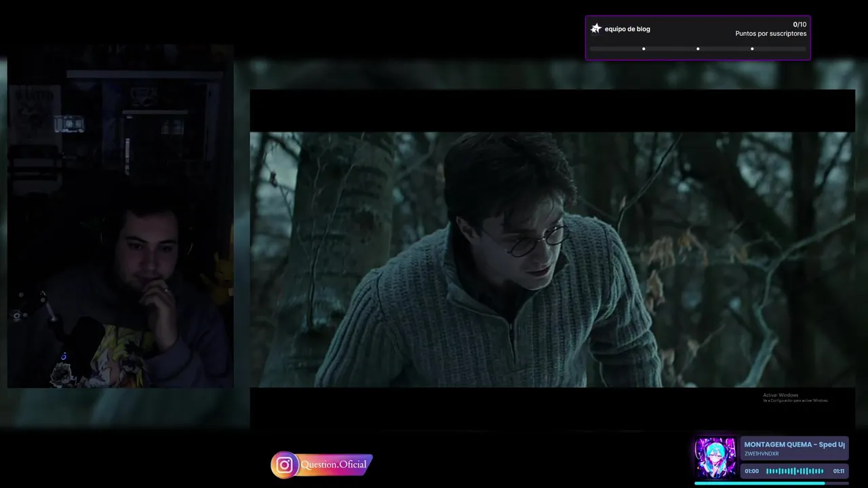Click the star icon beside equipo de blog

tap(596, 28)
